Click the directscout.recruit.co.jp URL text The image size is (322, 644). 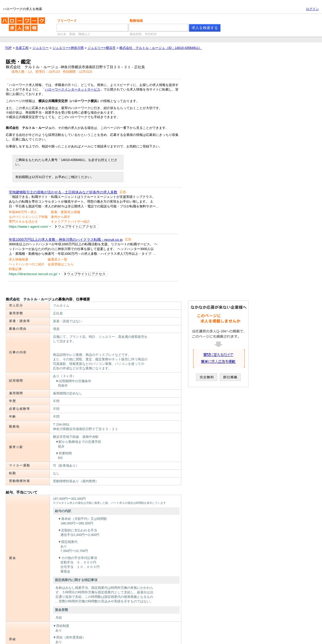(x=33, y=274)
